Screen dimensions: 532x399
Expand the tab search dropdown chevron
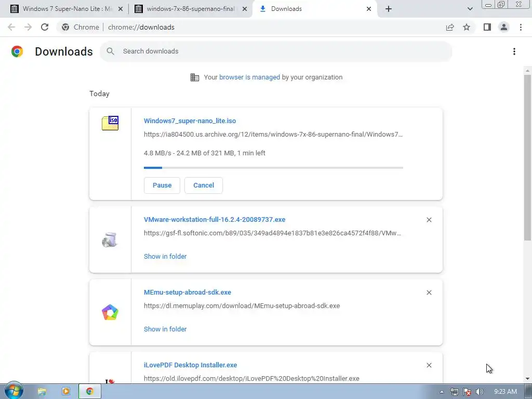click(470, 9)
